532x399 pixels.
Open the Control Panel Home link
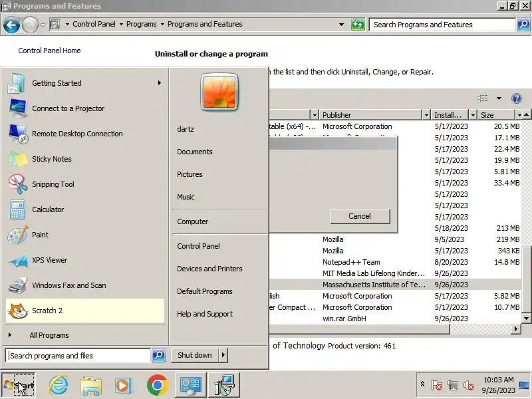(49, 51)
